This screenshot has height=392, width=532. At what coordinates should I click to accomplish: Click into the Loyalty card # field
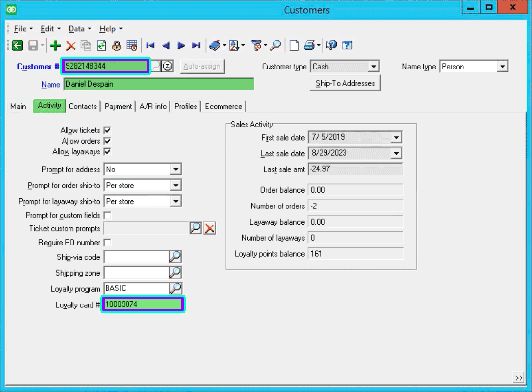(x=143, y=304)
